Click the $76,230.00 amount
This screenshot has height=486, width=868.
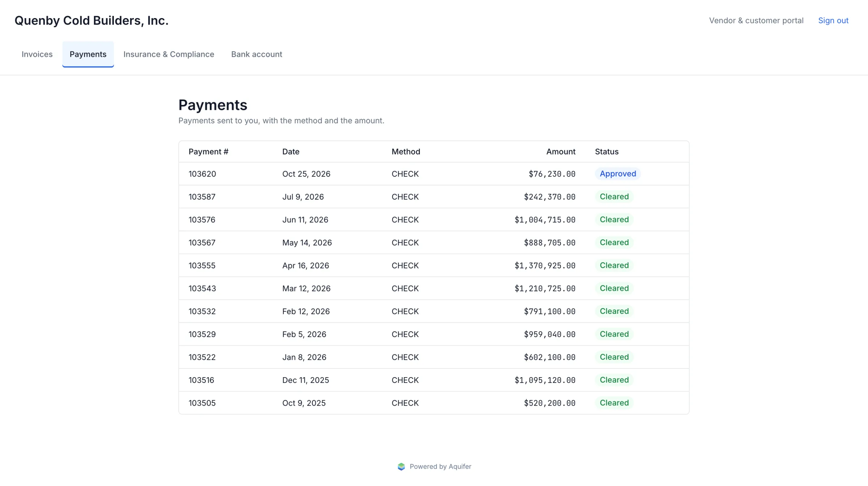tap(552, 174)
